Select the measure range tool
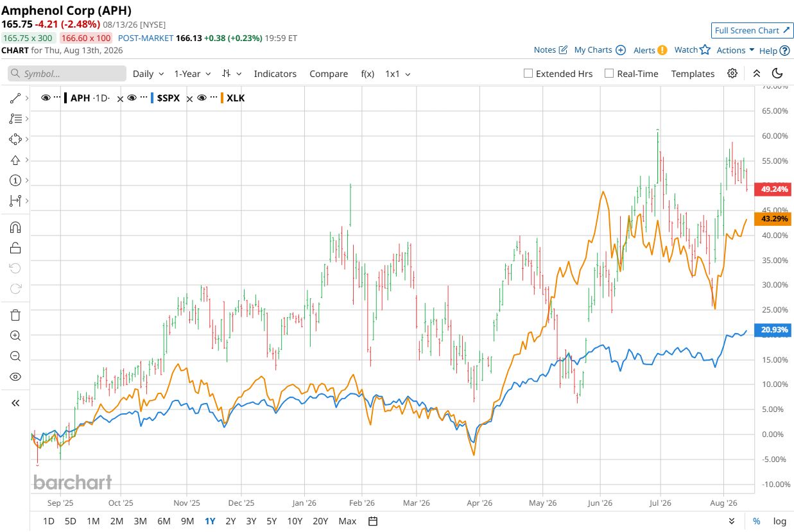 [x=15, y=201]
